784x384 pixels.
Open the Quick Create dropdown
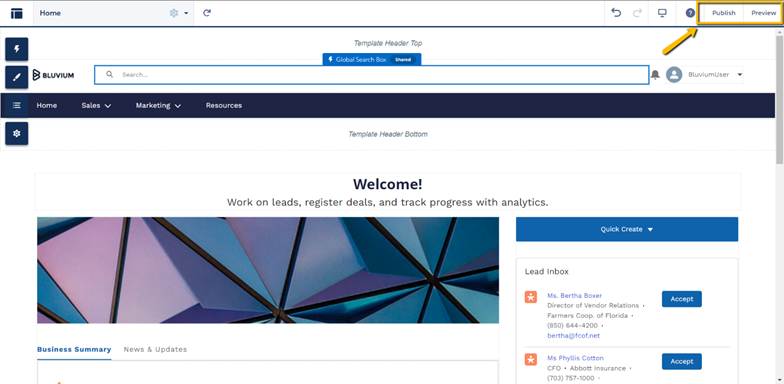(627, 229)
